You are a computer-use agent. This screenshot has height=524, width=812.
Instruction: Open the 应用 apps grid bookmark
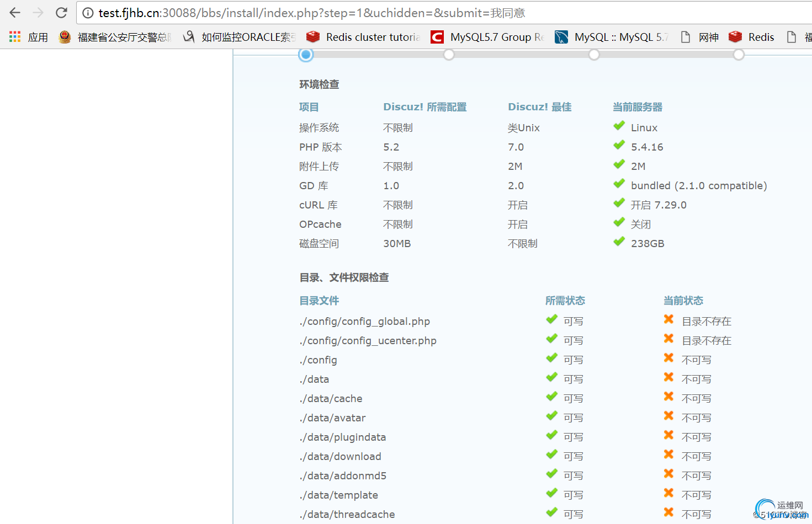click(29, 37)
